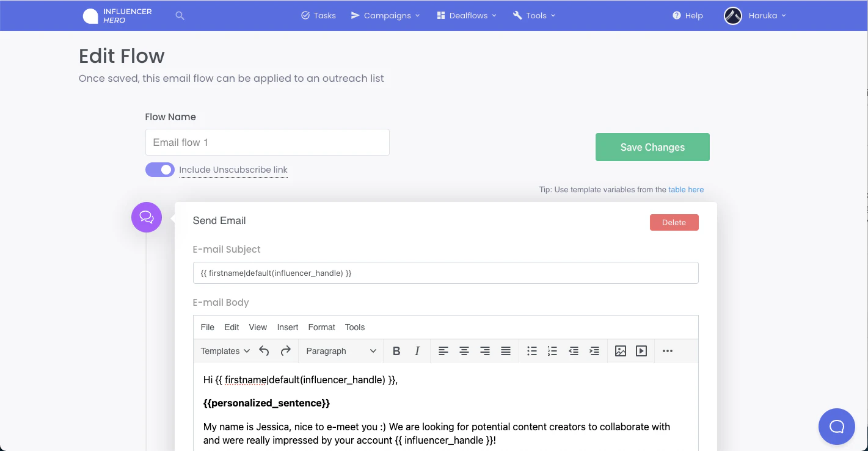Open the template variables table link
Viewport: 868px width, 451px height.
click(686, 189)
